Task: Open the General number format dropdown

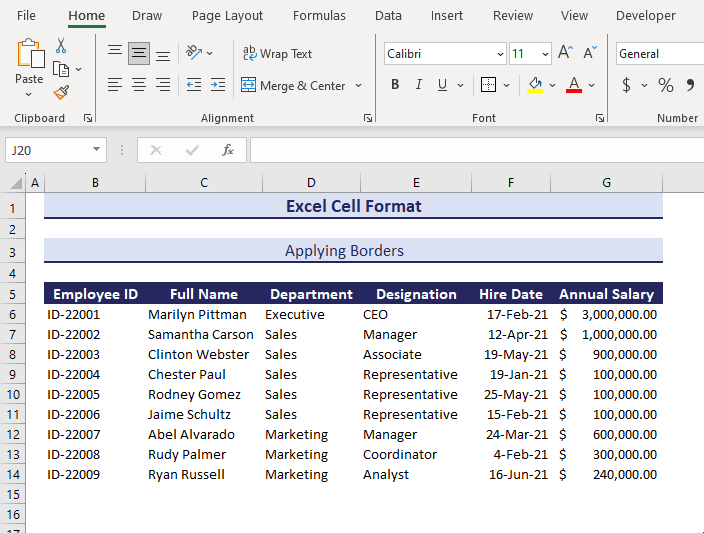Action: [x=658, y=54]
